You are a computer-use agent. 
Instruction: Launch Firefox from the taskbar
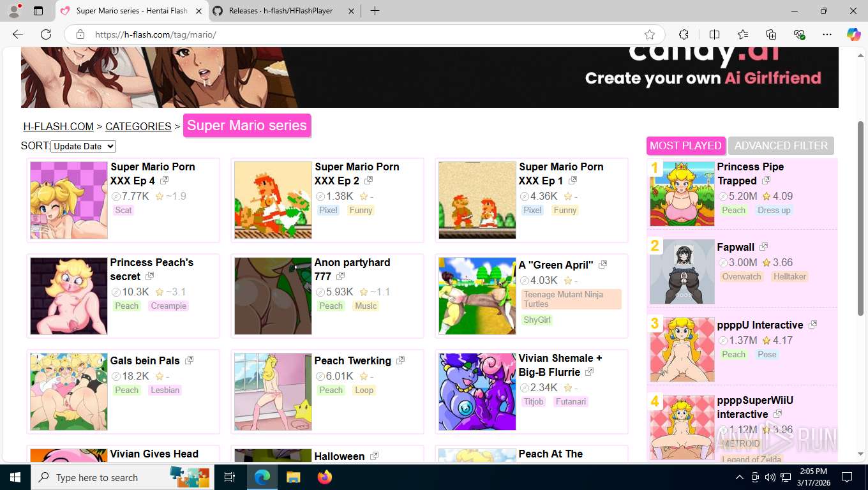[325, 477]
